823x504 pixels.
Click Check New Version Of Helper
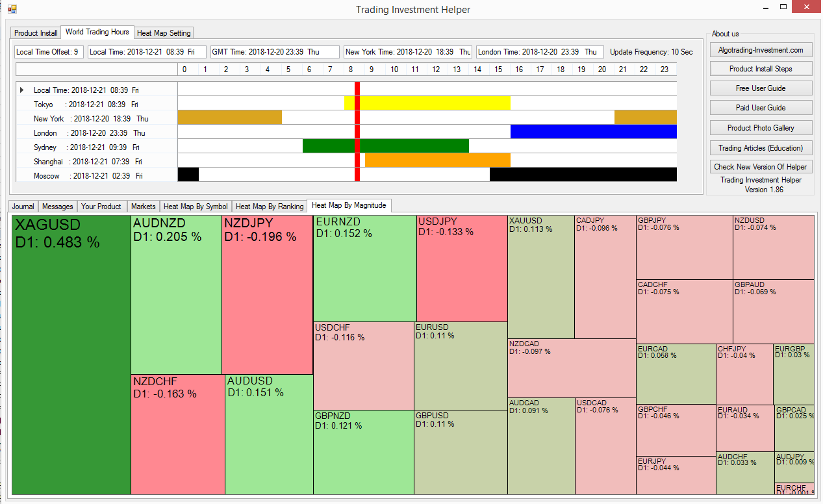point(760,167)
